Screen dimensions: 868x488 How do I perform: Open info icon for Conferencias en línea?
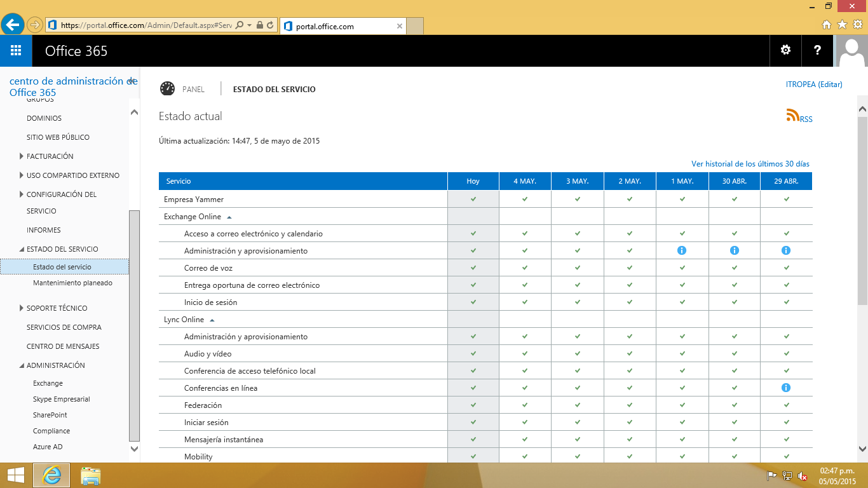[x=786, y=388]
